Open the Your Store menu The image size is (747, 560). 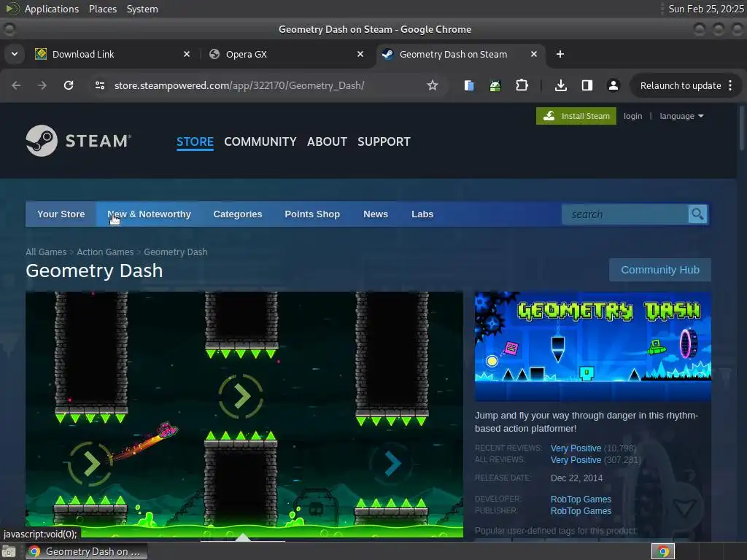point(61,214)
